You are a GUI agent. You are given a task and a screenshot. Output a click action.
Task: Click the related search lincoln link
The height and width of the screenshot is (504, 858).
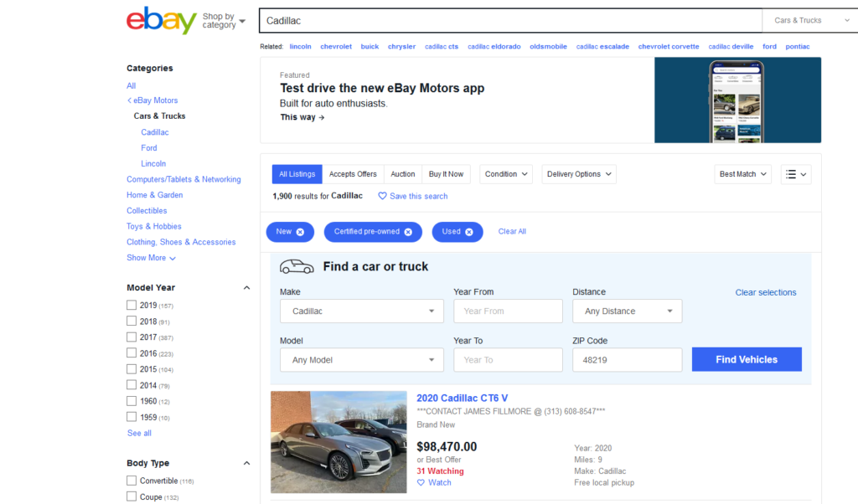point(301,46)
